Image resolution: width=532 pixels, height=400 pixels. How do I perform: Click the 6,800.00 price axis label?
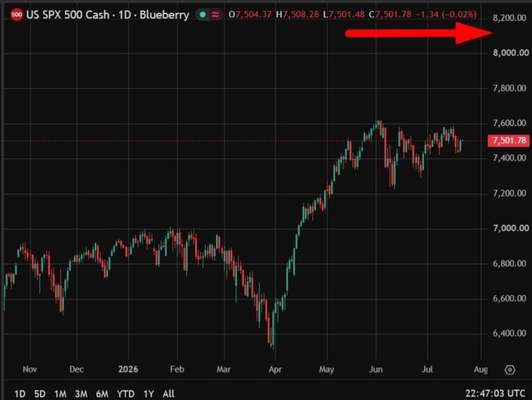click(x=509, y=264)
